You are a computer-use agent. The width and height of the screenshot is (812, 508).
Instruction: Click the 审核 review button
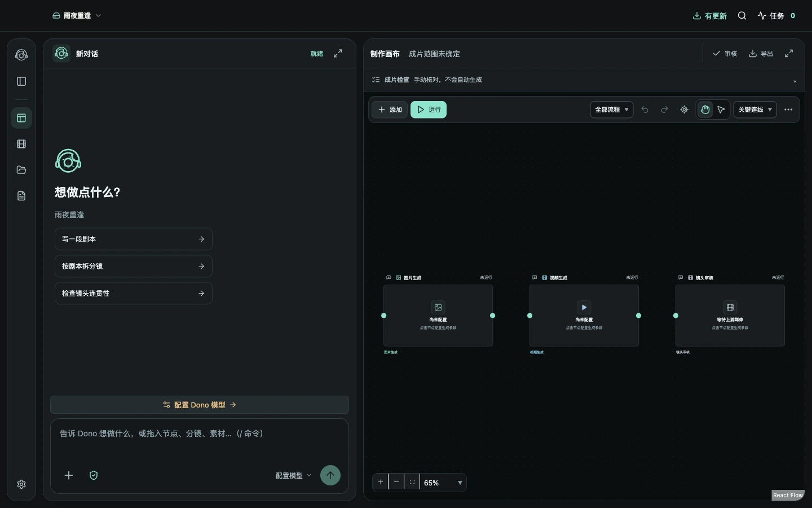coord(725,54)
